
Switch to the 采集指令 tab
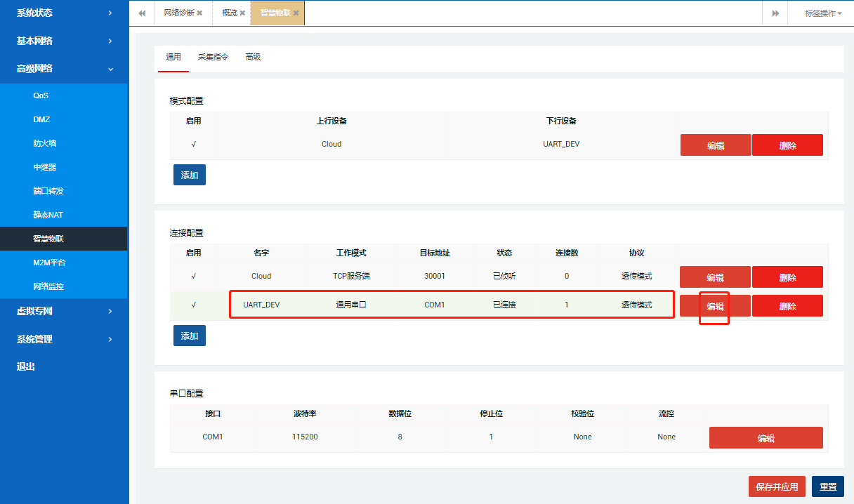click(x=213, y=57)
